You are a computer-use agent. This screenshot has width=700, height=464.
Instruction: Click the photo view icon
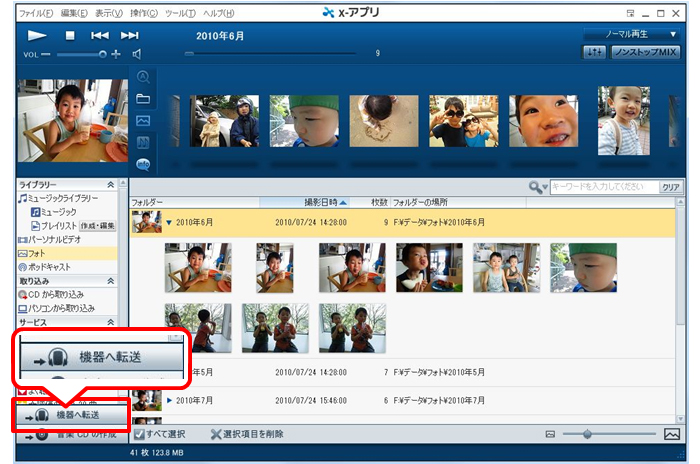tap(143, 121)
